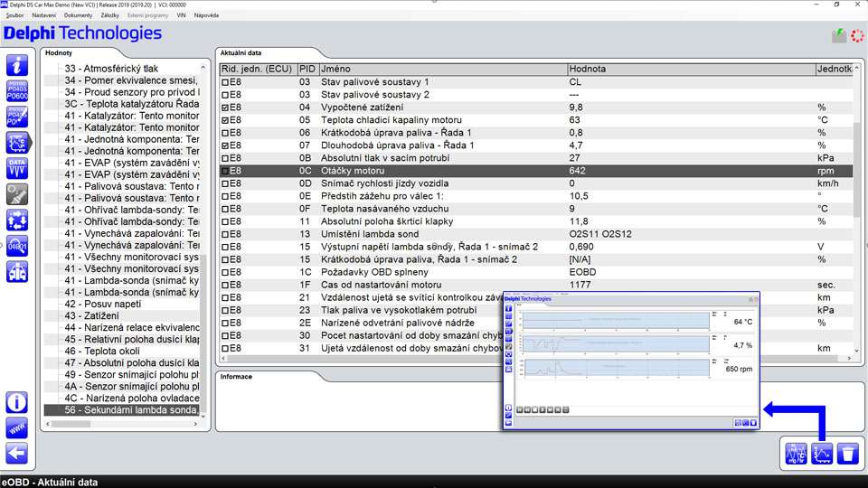The width and height of the screenshot is (868, 488).
Task: Select 46 - Teplota okolí list item
Action: [x=102, y=351]
